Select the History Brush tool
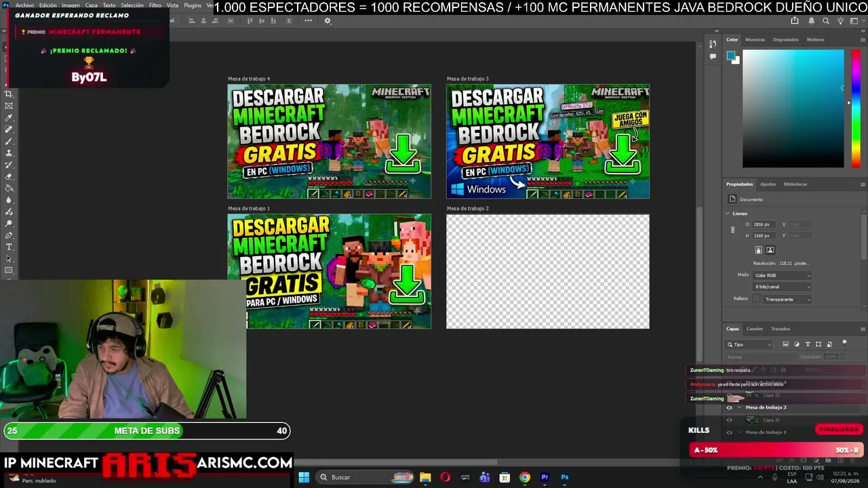Screen dimensions: 868x488 click(x=9, y=165)
